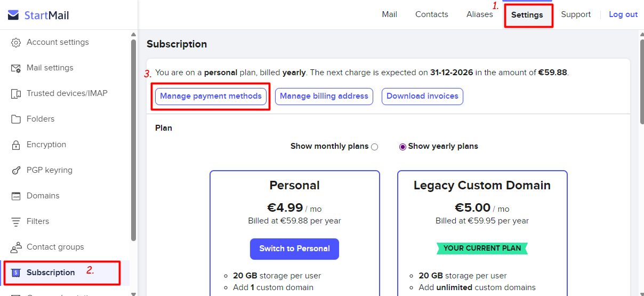Click 'Add unlimited custom domains' text
Viewport: 644px width, 296px height.
coord(477,287)
